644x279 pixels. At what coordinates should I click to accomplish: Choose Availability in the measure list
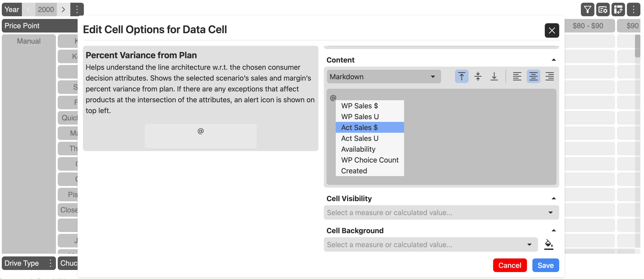(358, 149)
